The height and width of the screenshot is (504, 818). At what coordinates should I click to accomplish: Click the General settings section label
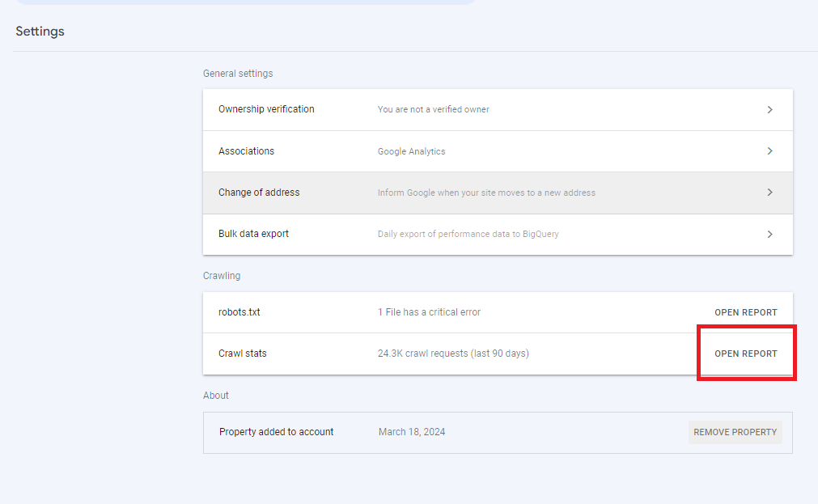pyautogui.click(x=238, y=73)
